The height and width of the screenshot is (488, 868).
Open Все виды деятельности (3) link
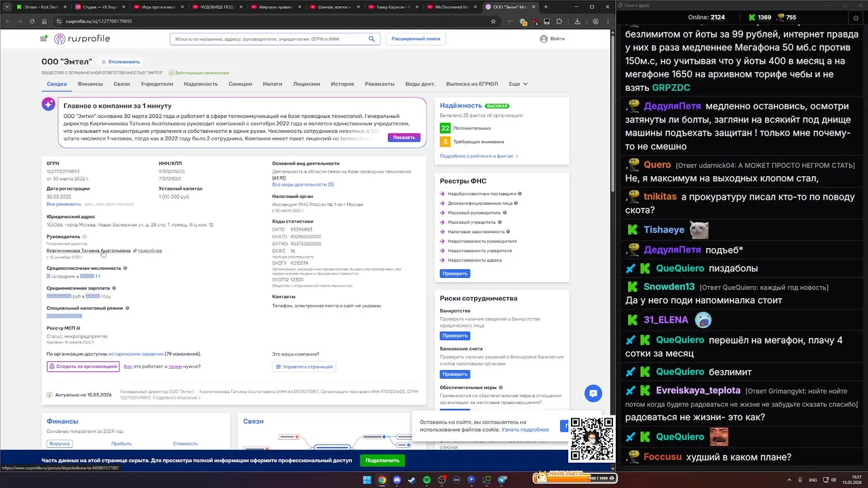(303, 184)
